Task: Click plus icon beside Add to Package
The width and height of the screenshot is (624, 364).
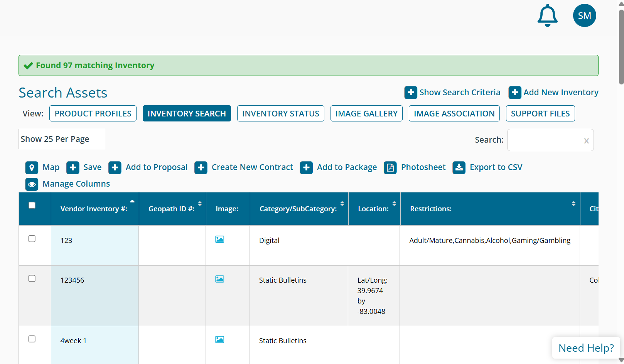Action: 306,168
